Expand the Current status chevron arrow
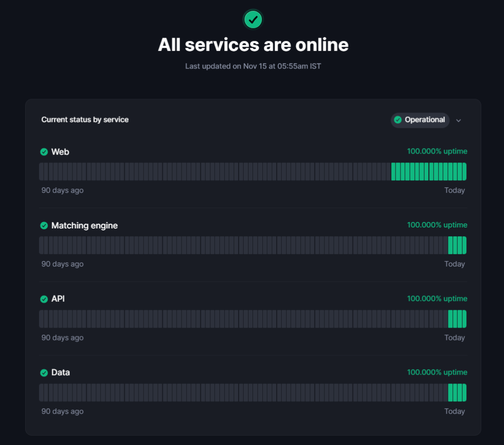 (458, 120)
